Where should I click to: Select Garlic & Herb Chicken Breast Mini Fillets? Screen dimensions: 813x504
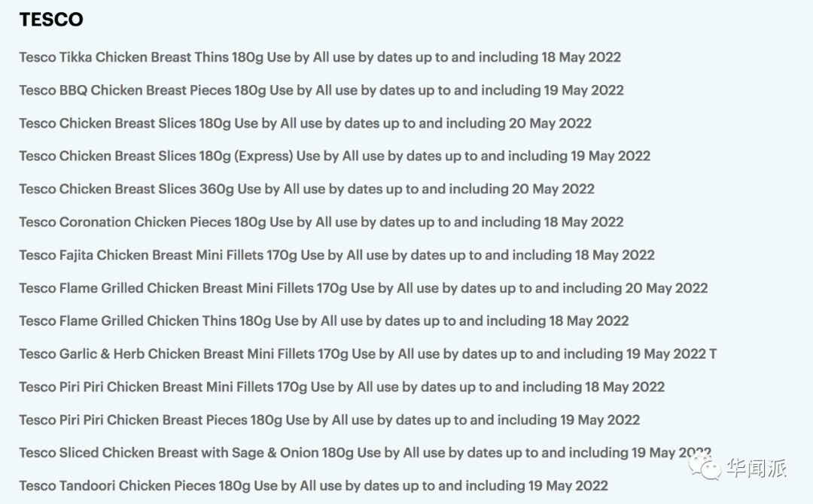click(x=368, y=354)
